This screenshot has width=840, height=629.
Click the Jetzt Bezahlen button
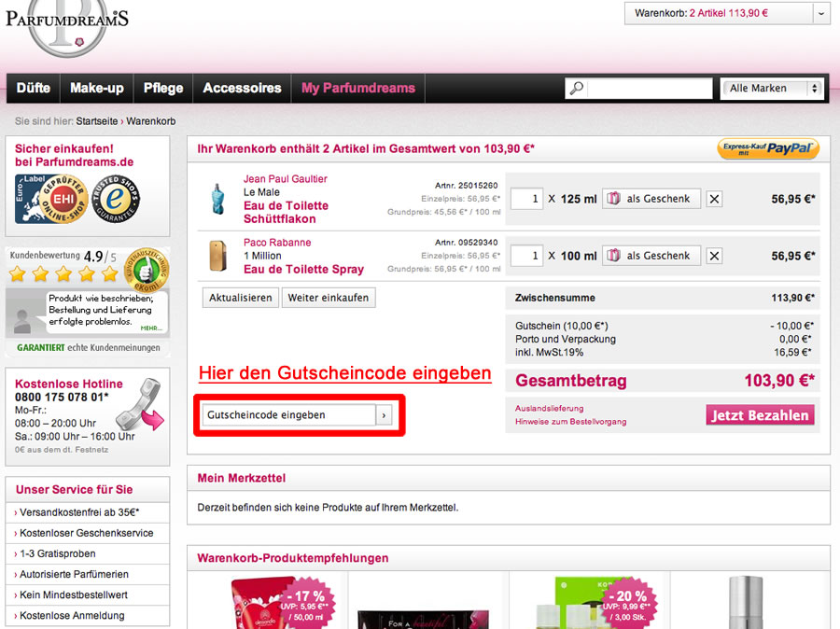click(x=760, y=415)
